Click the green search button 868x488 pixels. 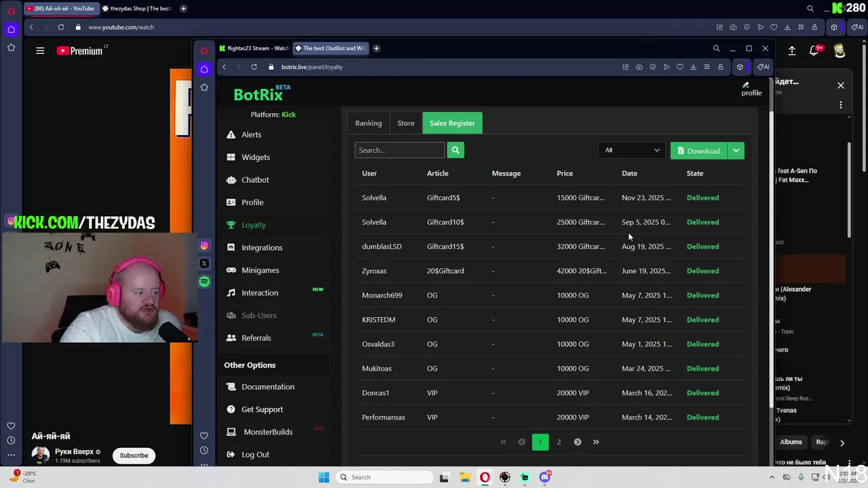tap(456, 150)
